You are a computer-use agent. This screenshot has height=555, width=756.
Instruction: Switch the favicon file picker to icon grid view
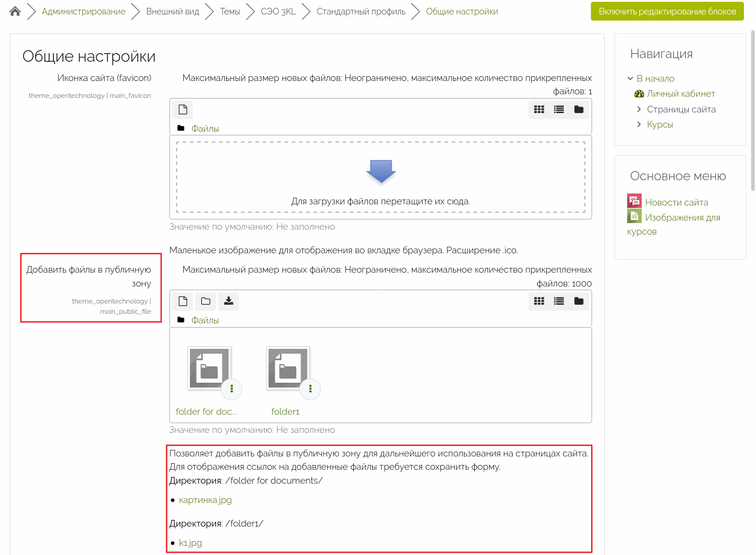539,109
